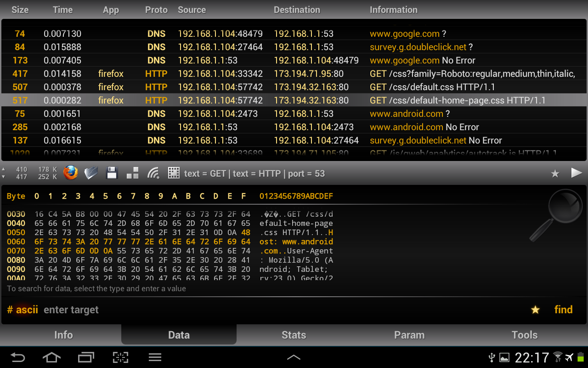Select the highlighted GET /css/default-home-page.css row
The image size is (588, 368).
(x=294, y=100)
